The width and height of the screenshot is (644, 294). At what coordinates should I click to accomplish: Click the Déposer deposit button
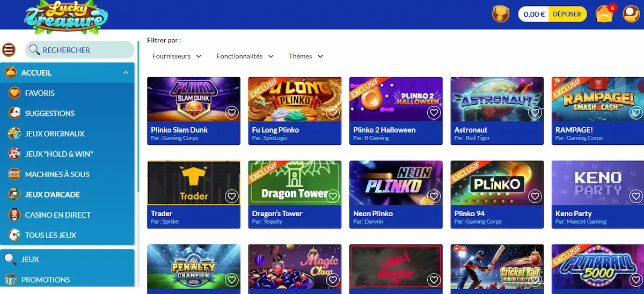567,14
